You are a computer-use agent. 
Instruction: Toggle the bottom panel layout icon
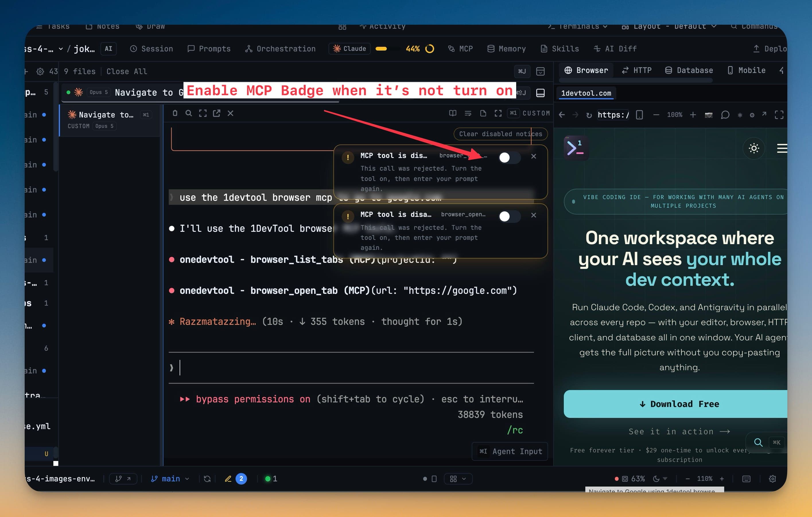click(x=540, y=93)
